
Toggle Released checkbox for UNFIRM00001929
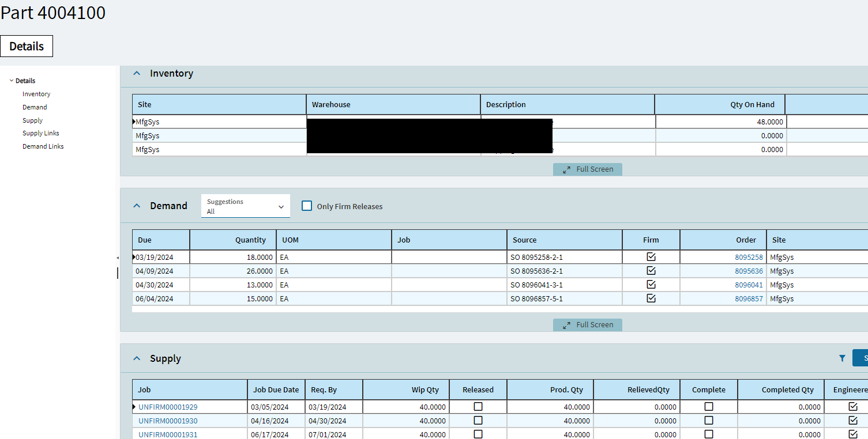click(478, 407)
